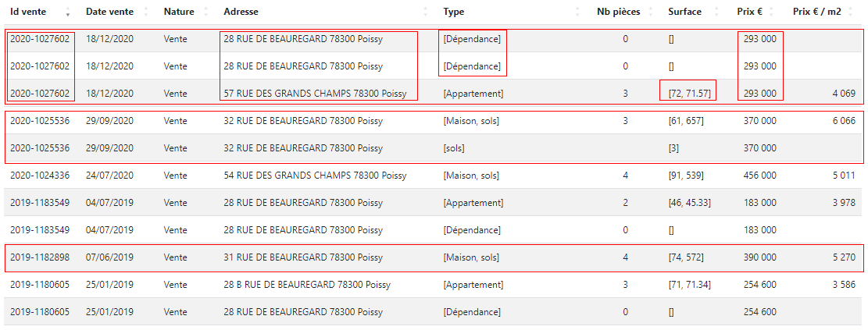Image resolution: width=868 pixels, height=330 pixels.
Task: Click the 6 066 price per m2 value
Action: point(843,121)
